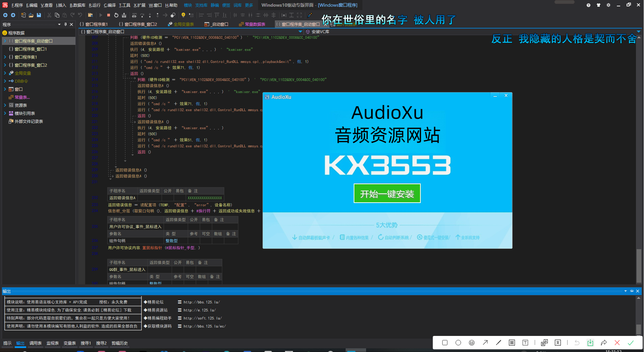Open the 工具 menu
The height and width of the screenshot is (352, 644).
click(124, 5)
